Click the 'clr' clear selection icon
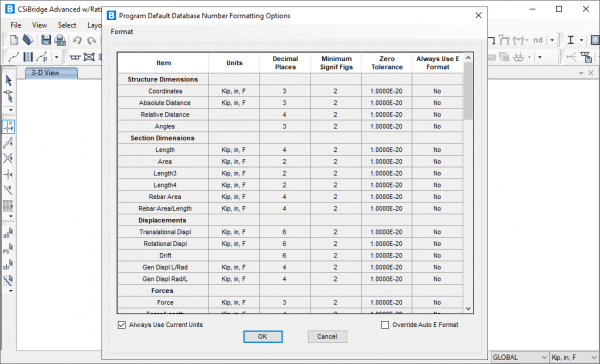 click(x=8, y=264)
